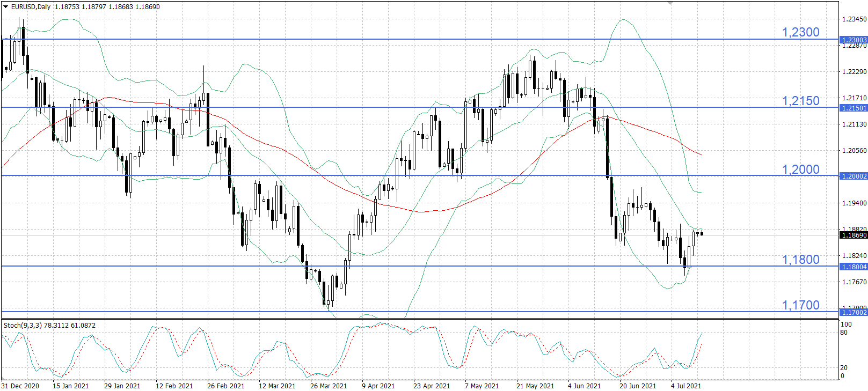Click the 9 Apr 2021 date label
868x391 pixels.
378,386
